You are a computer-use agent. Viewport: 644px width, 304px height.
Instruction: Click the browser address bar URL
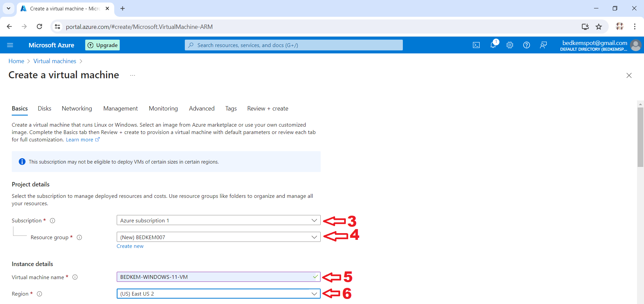pyautogui.click(x=139, y=27)
